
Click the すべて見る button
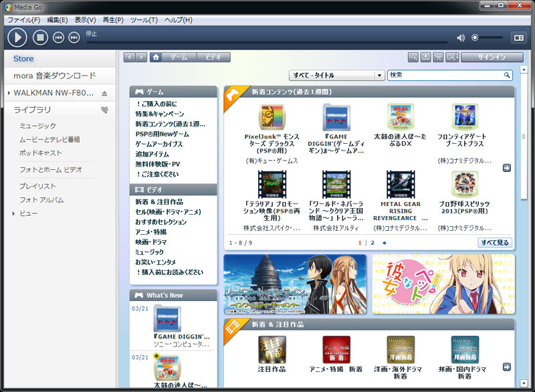[494, 243]
